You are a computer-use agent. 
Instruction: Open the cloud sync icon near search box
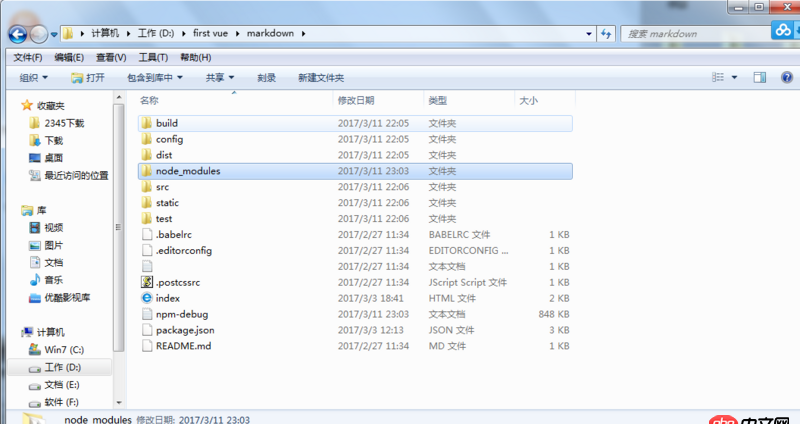coord(783,31)
